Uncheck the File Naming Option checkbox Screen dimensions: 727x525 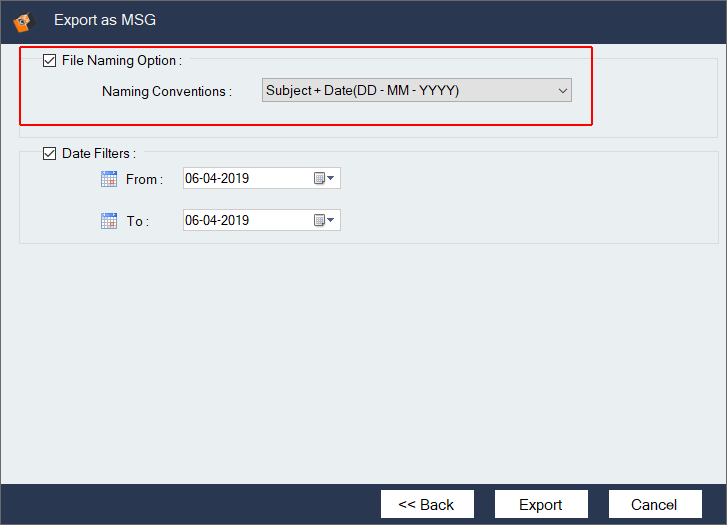pyautogui.click(x=50, y=61)
